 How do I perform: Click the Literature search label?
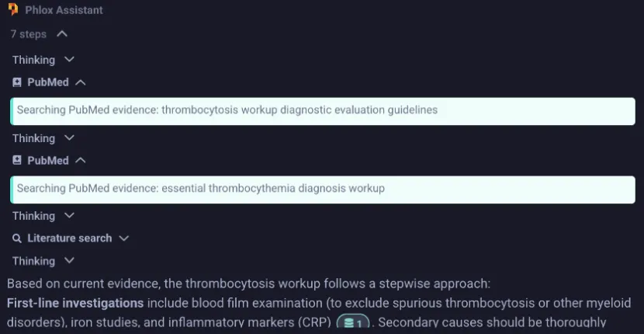(69, 238)
